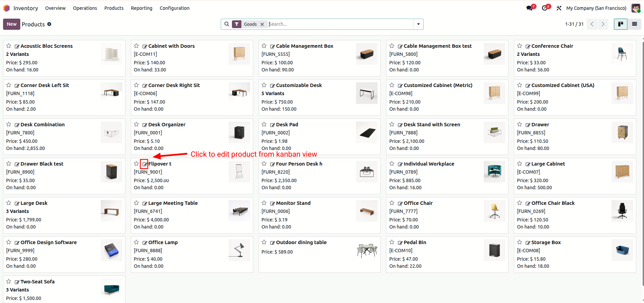Star the Cable Management Box product
Screen dimensions: 644x303
[264, 46]
